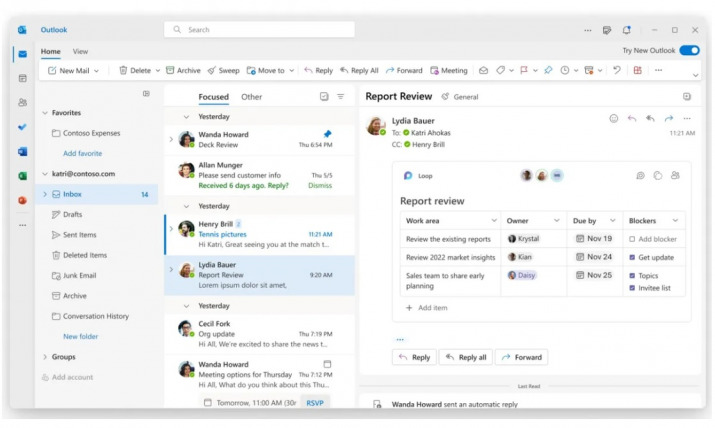Switch to the View tab
The width and height of the screenshot is (715, 428).
[x=80, y=52]
